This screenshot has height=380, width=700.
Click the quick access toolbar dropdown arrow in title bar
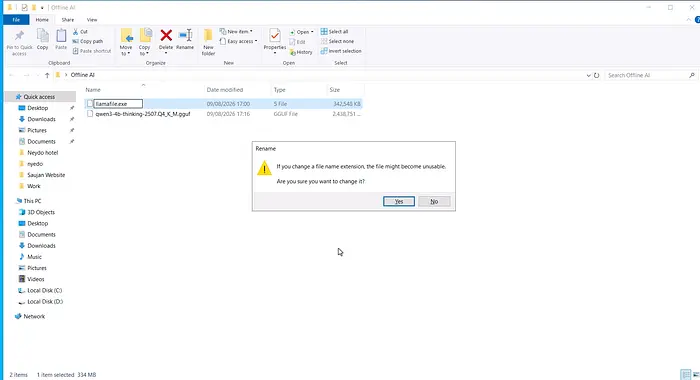[x=42, y=8]
